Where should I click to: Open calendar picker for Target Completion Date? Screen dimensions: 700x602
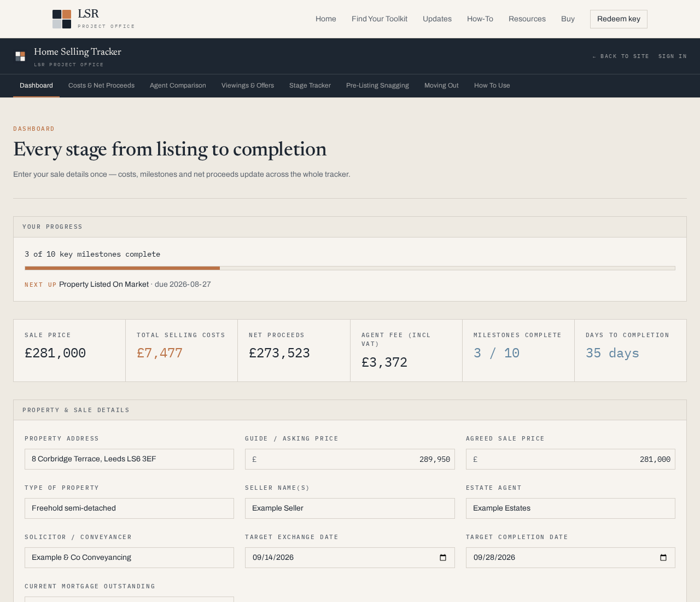[663, 558]
